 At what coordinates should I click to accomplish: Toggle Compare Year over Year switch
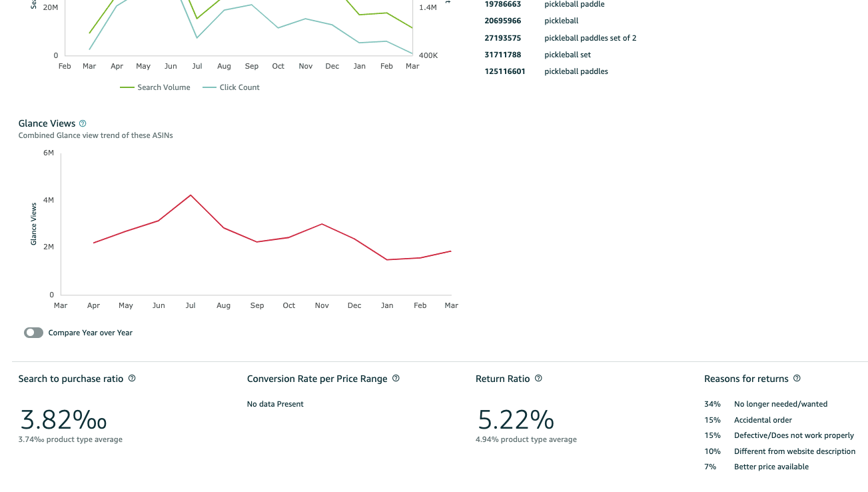34,333
